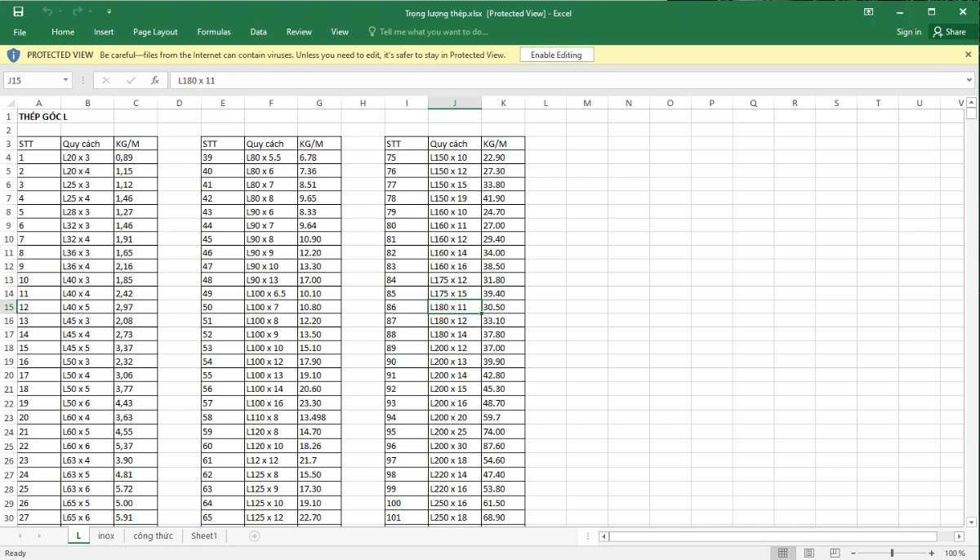Click the Save icon in the title bar
The image size is (980, 560).
click(x=18, y=12)
